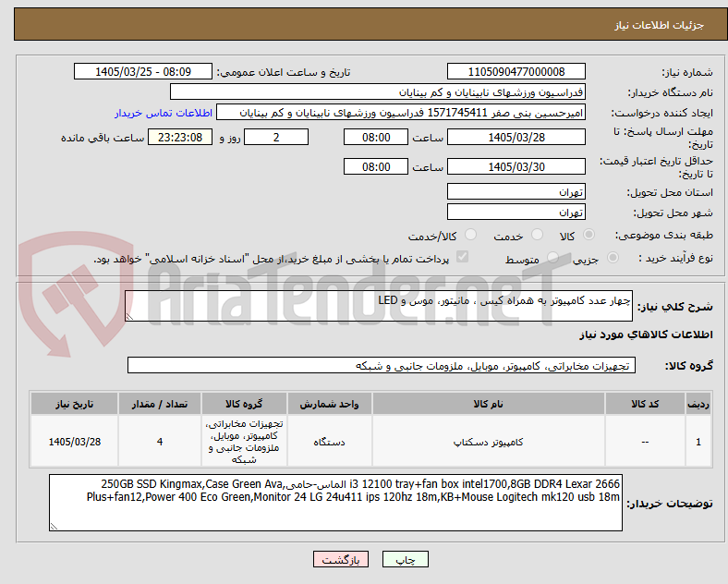This screenshot has height=584, width=728.
Task: Click the resize grip of the buyer notes box
Action: [54, 527]
